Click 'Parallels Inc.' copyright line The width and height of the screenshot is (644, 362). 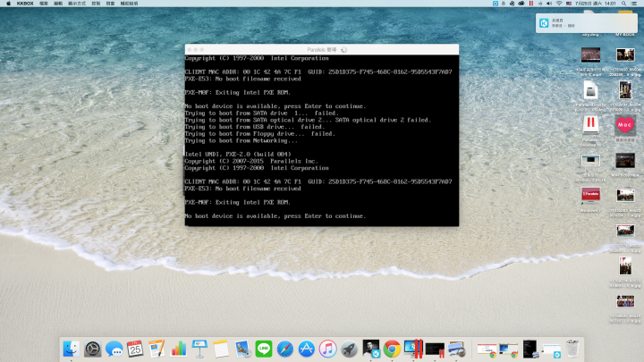[251, 161]
